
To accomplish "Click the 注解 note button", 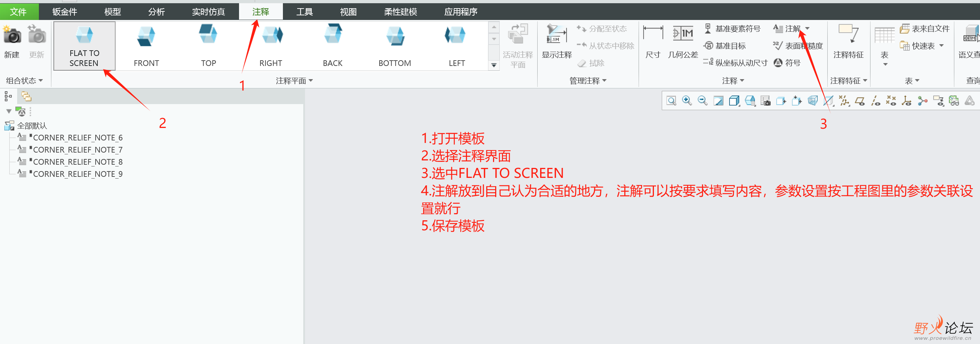I will pos(787,29).
